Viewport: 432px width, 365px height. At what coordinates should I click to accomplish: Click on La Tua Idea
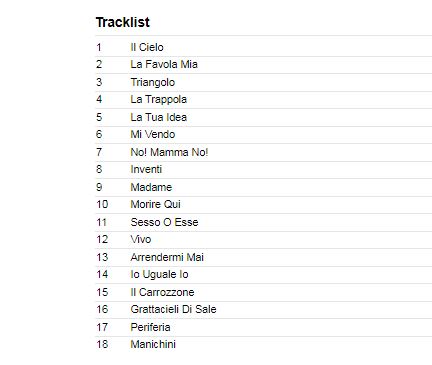pyautogui.click(x=159, y=117)
